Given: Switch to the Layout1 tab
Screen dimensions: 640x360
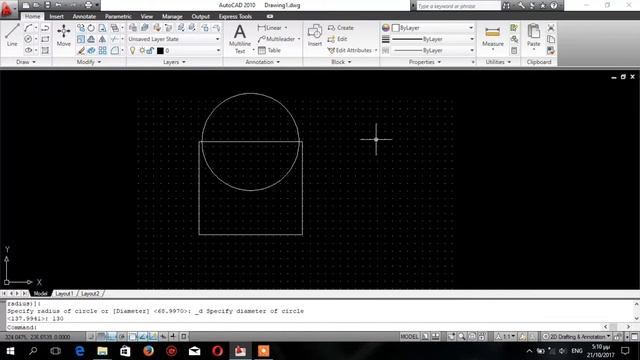Looking at the screenshot, I should (64, 293).
